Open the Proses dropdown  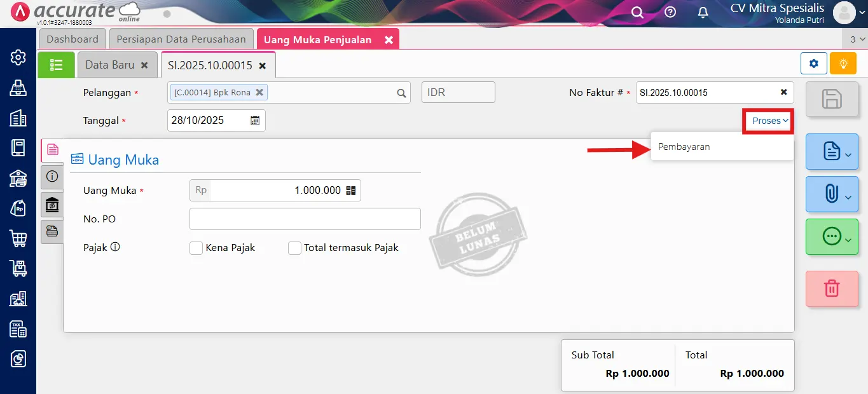[x=768, y=121]
